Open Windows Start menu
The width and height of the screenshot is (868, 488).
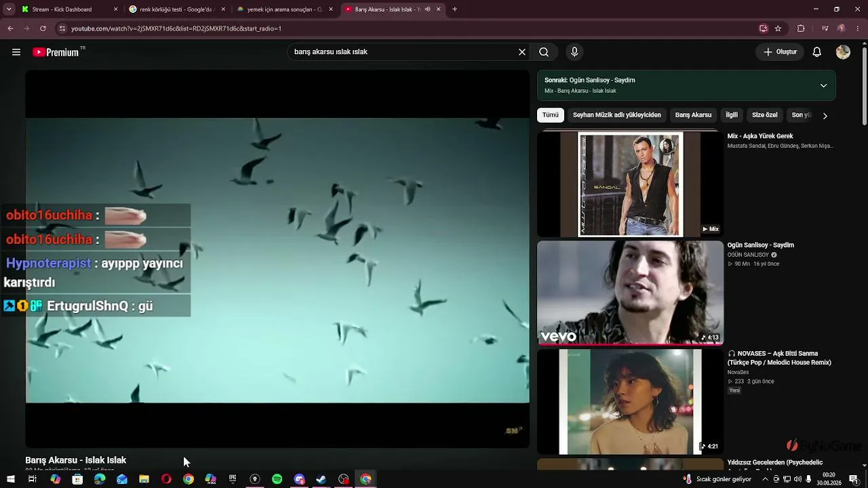tap(10, 479)
